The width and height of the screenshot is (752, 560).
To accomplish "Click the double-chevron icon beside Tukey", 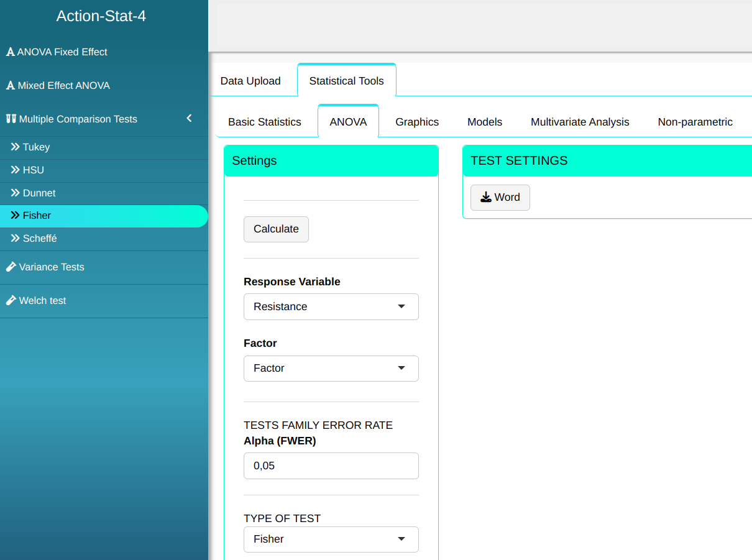I will pyautogui.click(x=16, y=147).
